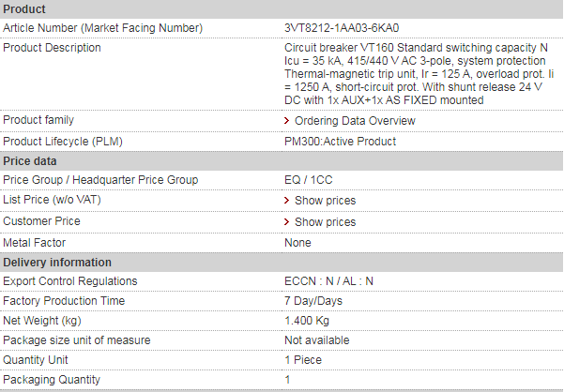Click the arrow icon in List Price row
Image resolution: width=564 pixels, height=392 pixels.
pos(286,201)
